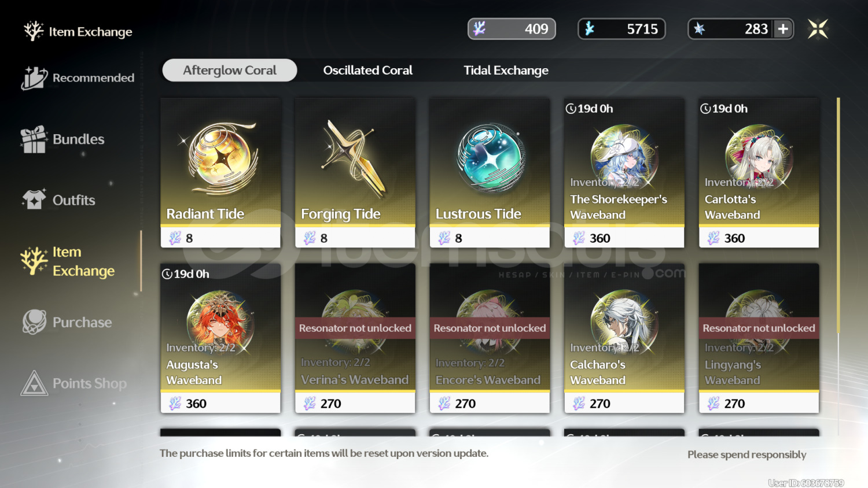Switch to the Tidal Exchange tab

click(506, 71)
